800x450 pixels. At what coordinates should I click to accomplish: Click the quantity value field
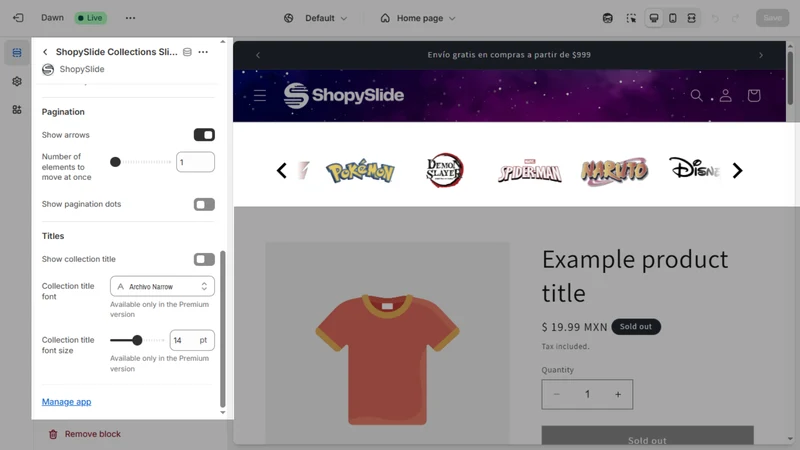[x=587, y=394]
